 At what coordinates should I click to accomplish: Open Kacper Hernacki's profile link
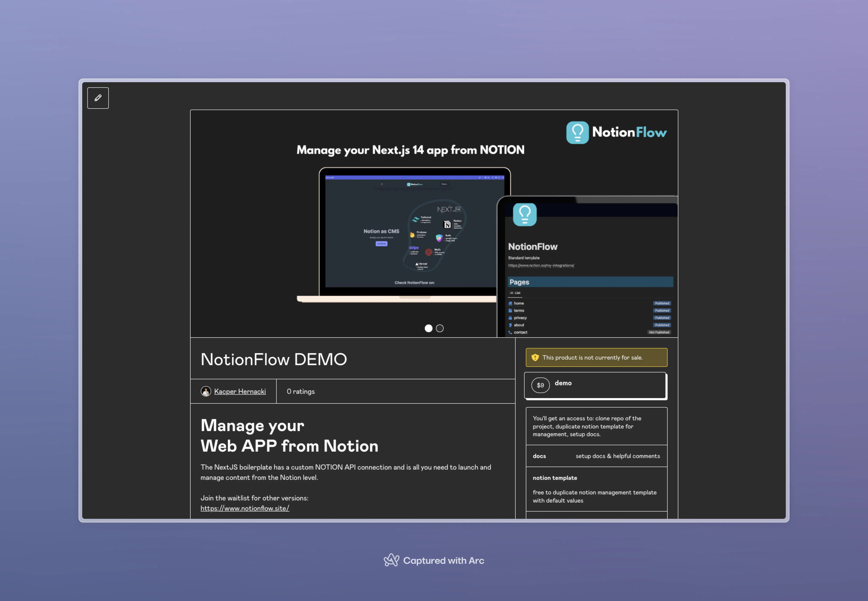[x=240, y=391]
